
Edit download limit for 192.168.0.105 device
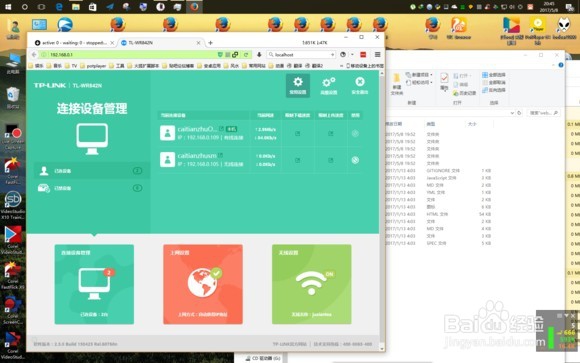tap(297, 160)
